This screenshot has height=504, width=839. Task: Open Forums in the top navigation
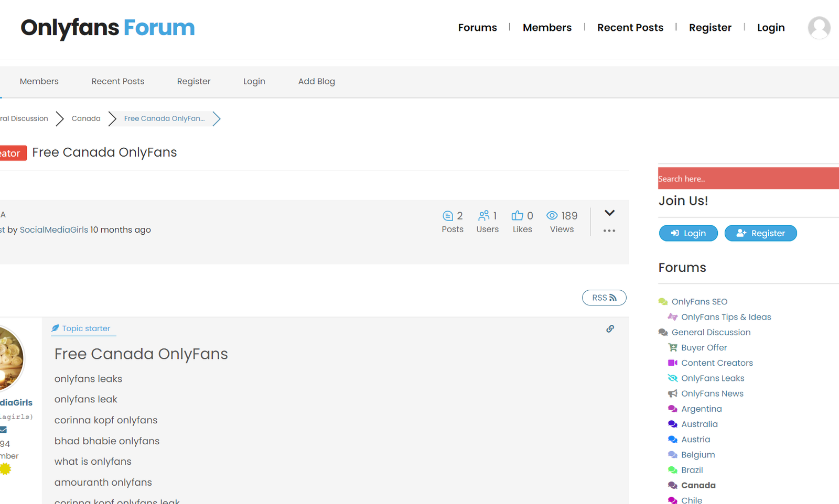coord(477,28)
